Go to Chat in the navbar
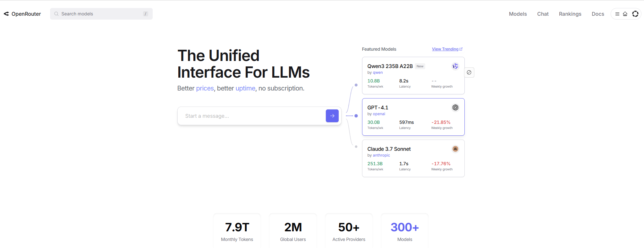 click(543, 14)
